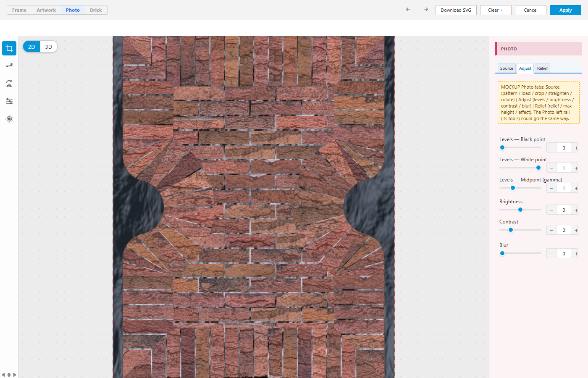The width and height of the screenshot is (588, 378).
Task: Switch to the Source sub-tab
Action: [x=507, y=68]
